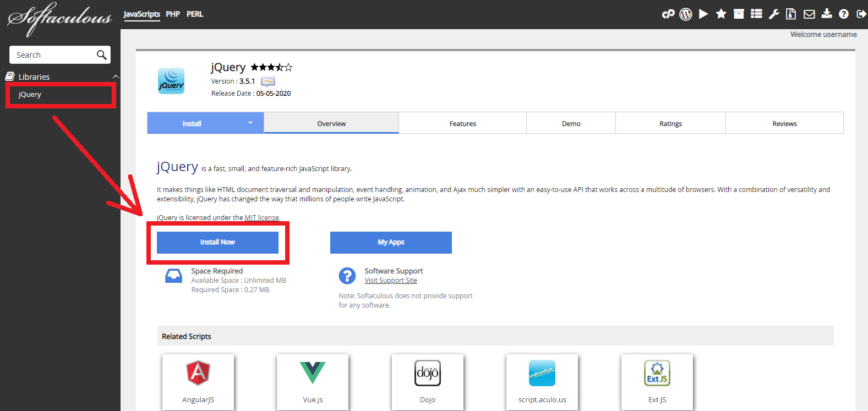The image size is (868, 411).
Task: Open the Reviews tab
Action: click(784, 123)
